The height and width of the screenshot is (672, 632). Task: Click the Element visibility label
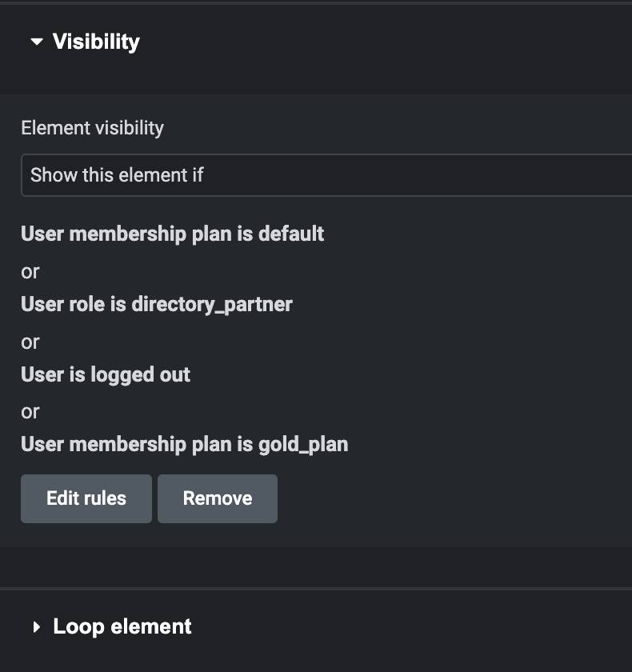point(91,127)
